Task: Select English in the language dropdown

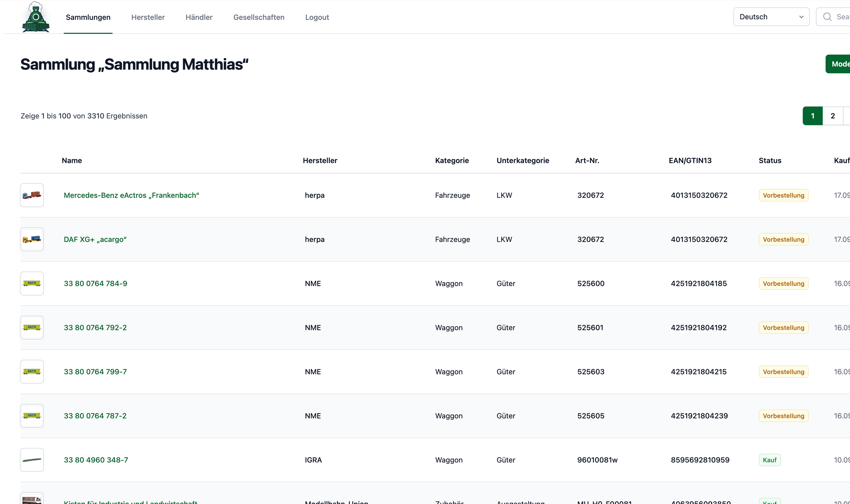Action: point(771,16)
